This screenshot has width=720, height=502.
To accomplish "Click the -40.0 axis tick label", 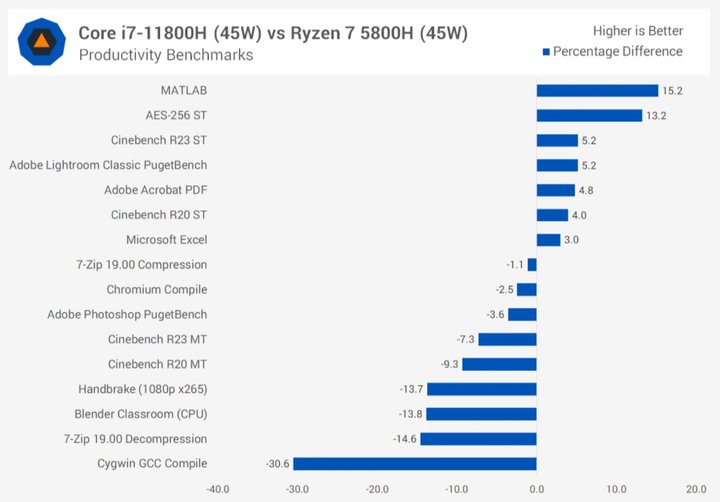I will point(218,490).
